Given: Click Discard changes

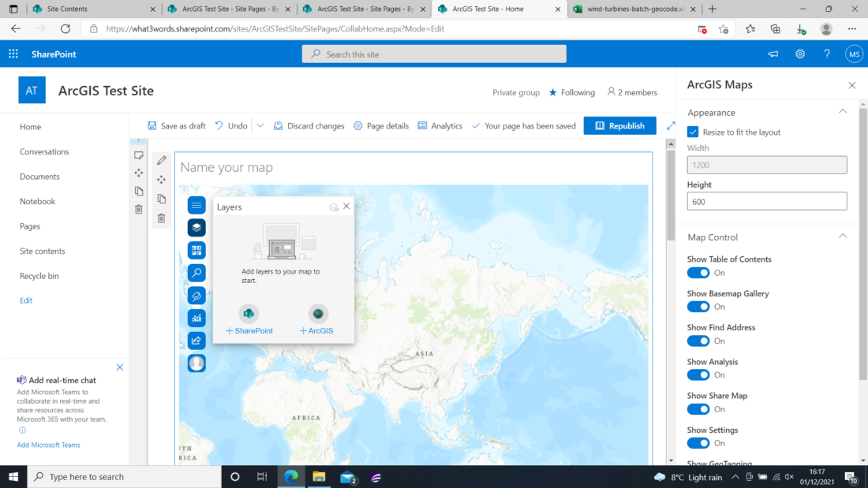Looking at the screenshot, I should tap(309, 125).
